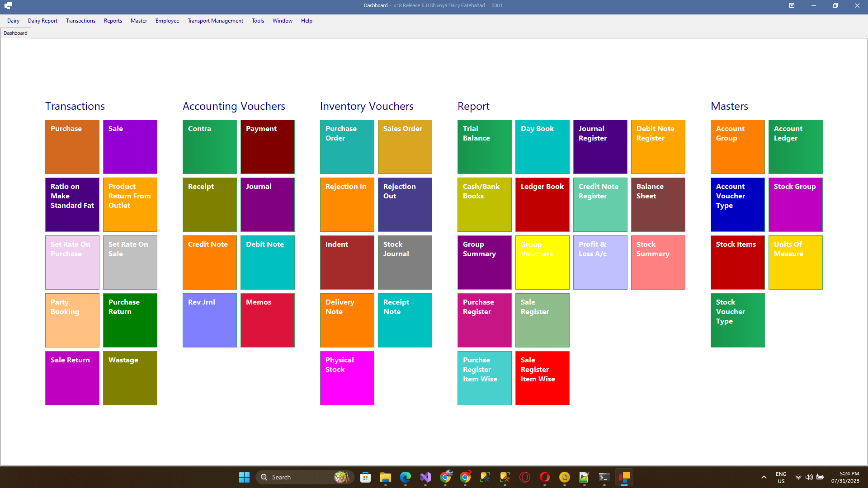Launch Microsoft Edge from taskbar
This screenshot has height=488, width=868.
point(405,477)
